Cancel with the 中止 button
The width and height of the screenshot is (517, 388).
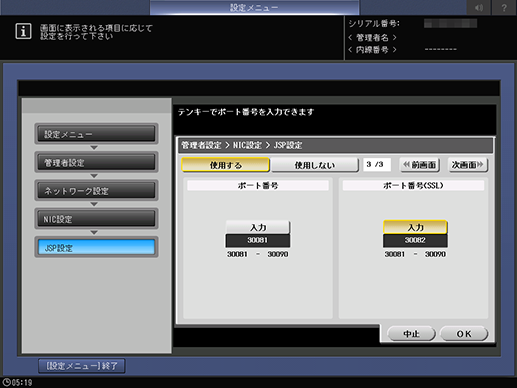coord(411,334)
